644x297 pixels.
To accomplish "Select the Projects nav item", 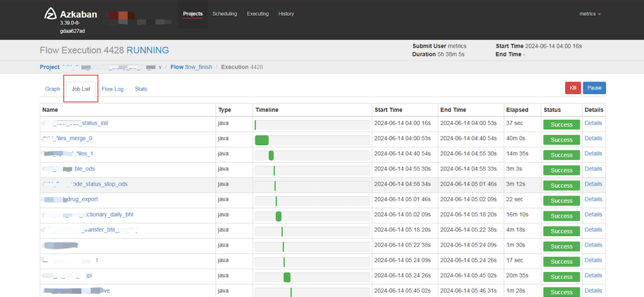I will coord(193,14).
